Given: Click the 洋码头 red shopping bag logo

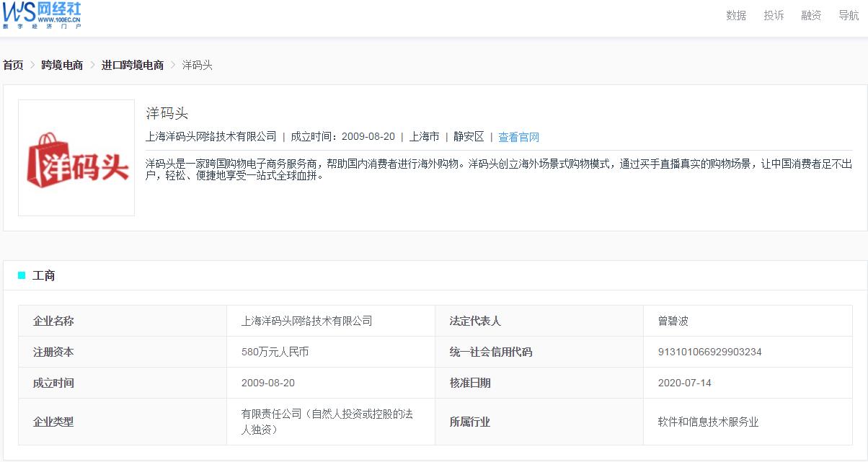Looking at the screenshot, I should pos(76,157).
